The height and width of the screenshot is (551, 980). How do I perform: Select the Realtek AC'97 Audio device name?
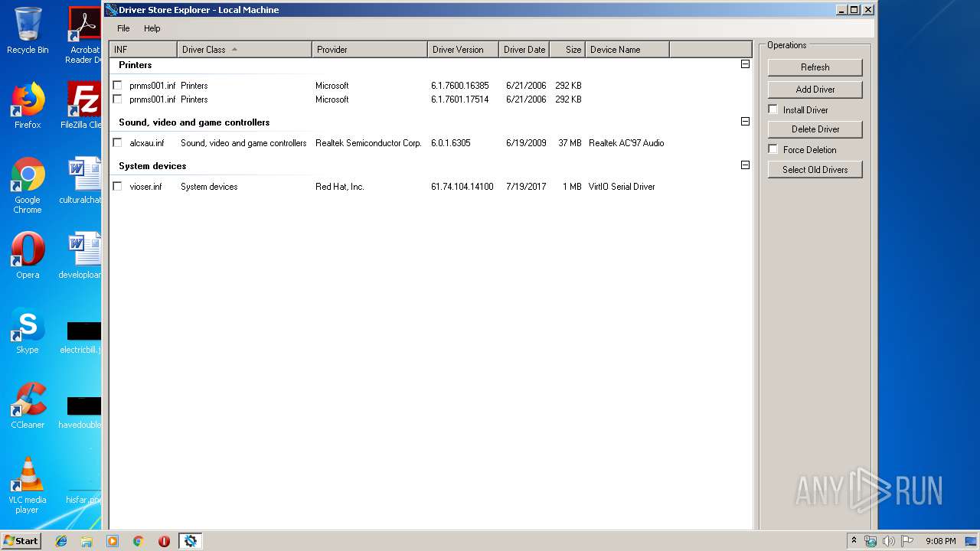(x=626, y=143)
